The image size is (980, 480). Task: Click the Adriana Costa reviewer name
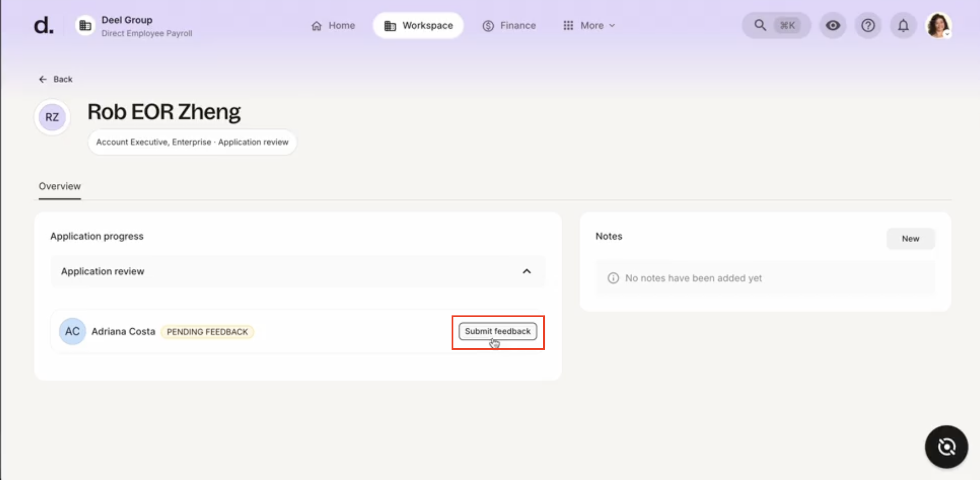tap(124, 331)
